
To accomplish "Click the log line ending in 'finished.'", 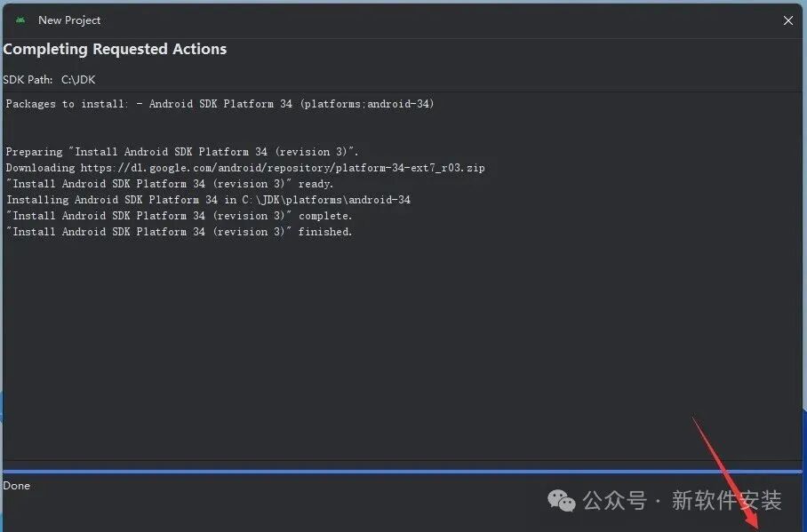I will coord(179,232).
